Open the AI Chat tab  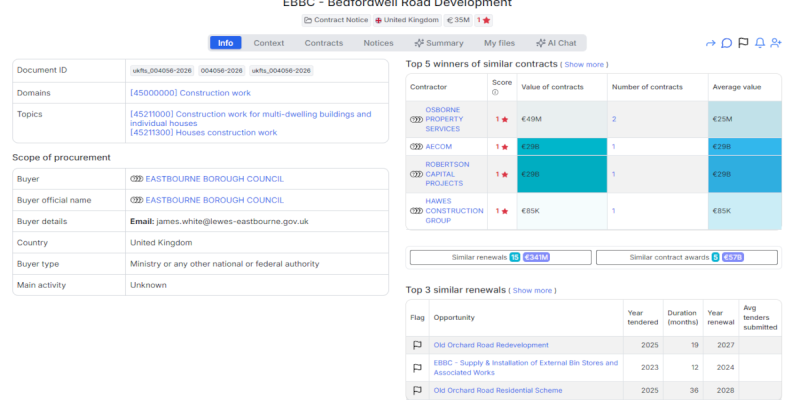point(556,43)
